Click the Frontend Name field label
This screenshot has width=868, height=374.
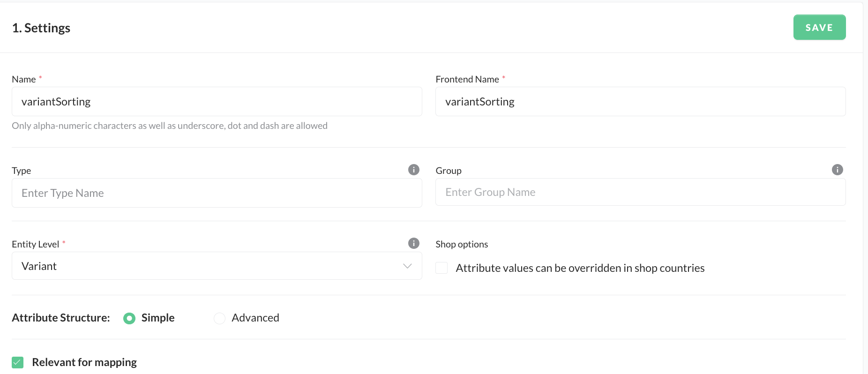[x=467, y=79]
